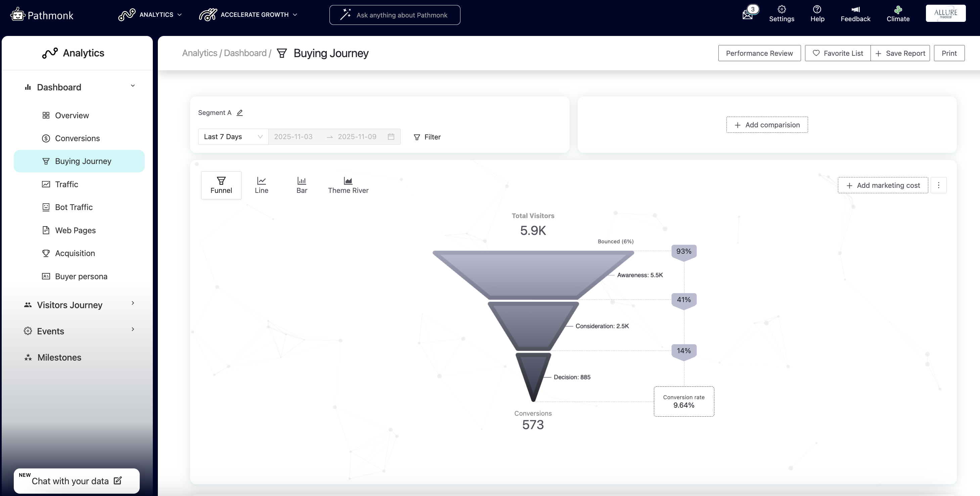Open the ANALYTICS top menu
The height and width of the screenshot is (496, 980).
(150, 14)
